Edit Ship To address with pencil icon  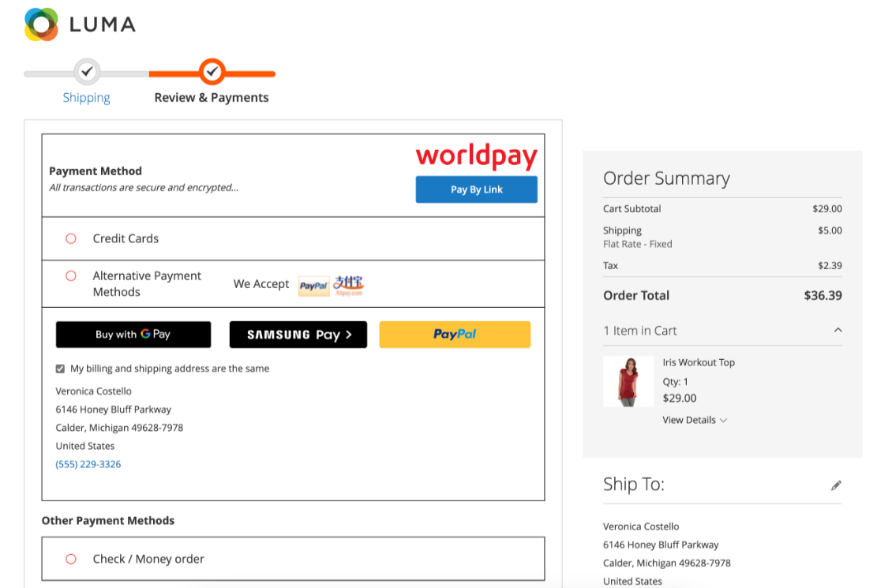click(836, 485)
